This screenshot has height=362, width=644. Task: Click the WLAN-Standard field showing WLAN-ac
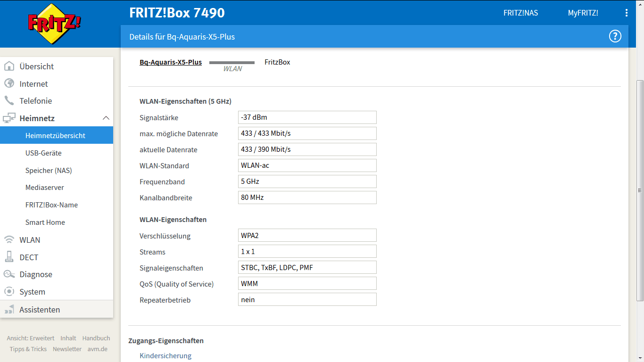(307, 165)
